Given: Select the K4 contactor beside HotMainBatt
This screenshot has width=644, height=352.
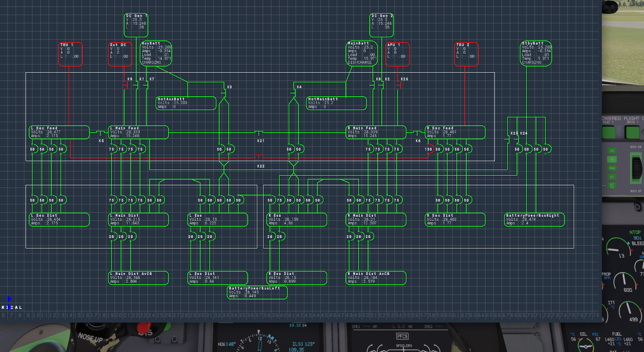Looking at the screenshot, I should point(294,93).
